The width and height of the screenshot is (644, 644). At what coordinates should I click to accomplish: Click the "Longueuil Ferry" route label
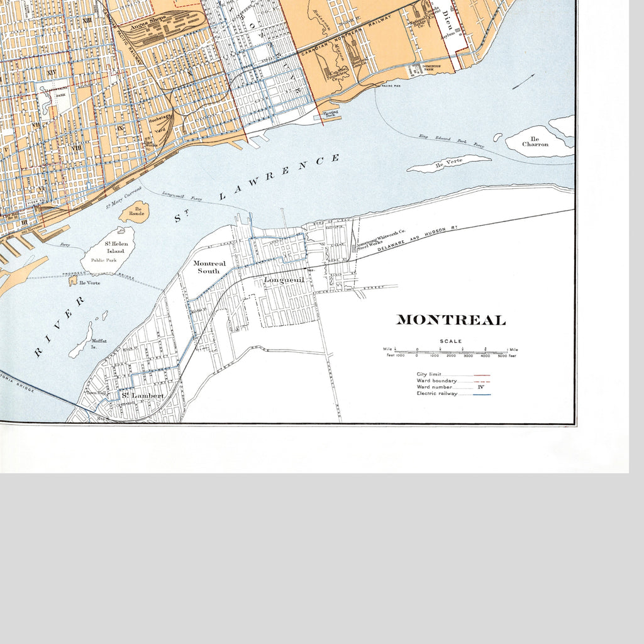pos(182,196)
